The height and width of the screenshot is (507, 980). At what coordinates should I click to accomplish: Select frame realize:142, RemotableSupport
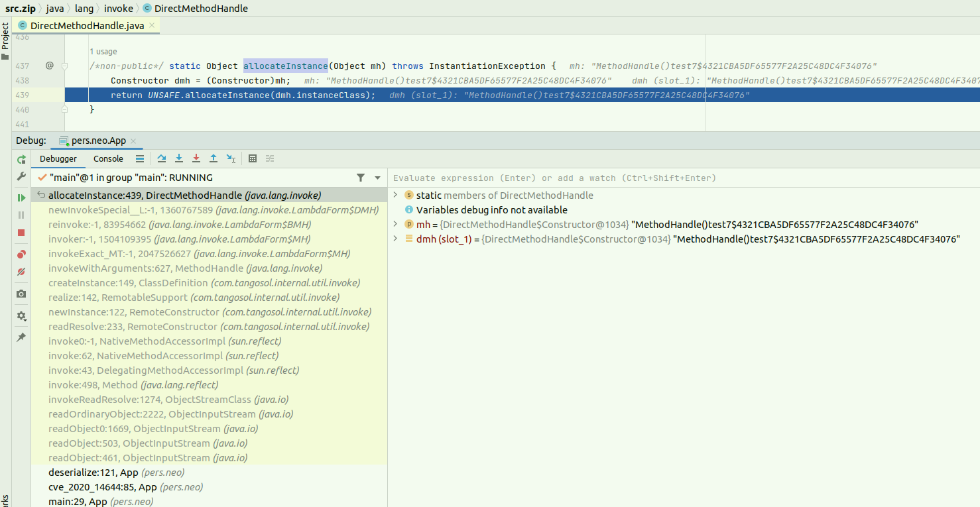[x=209, y=298]
